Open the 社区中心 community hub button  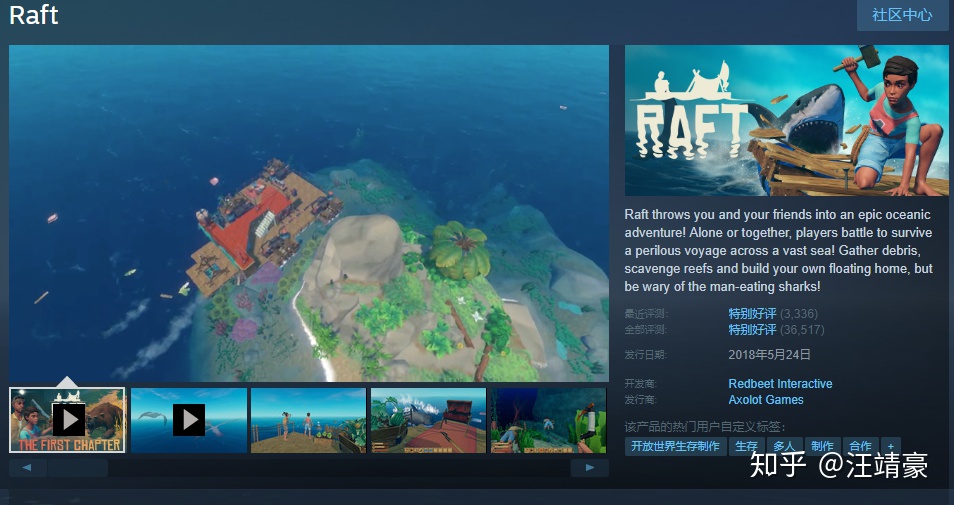(x=902, y=15)
